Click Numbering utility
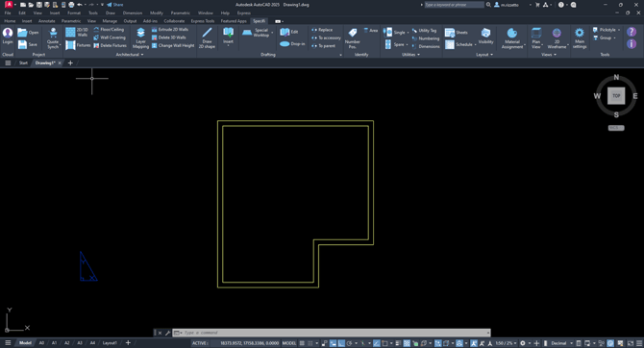Screen dimensions: 644x348 [426, 38]
